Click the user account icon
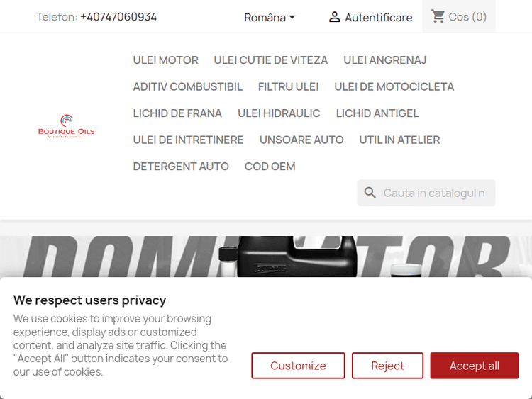This screenshot has width=532, height=399. [335, 17]
